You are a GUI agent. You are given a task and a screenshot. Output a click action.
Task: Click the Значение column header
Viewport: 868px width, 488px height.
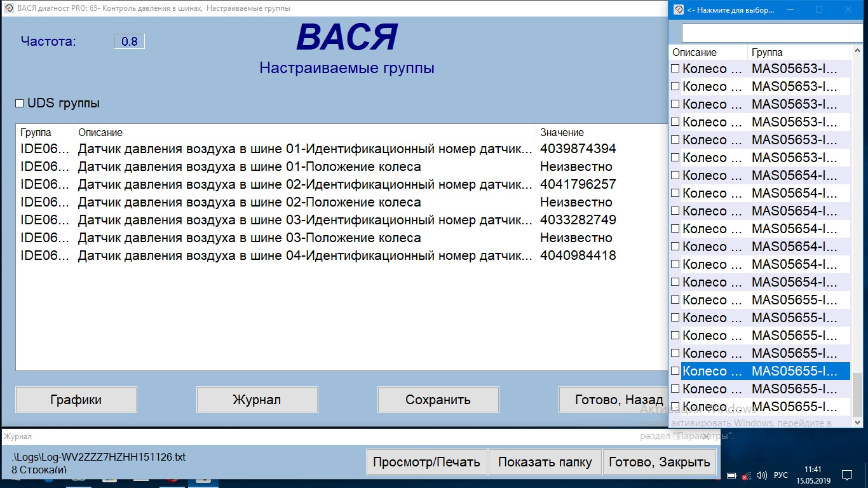[x=600, y=132]
